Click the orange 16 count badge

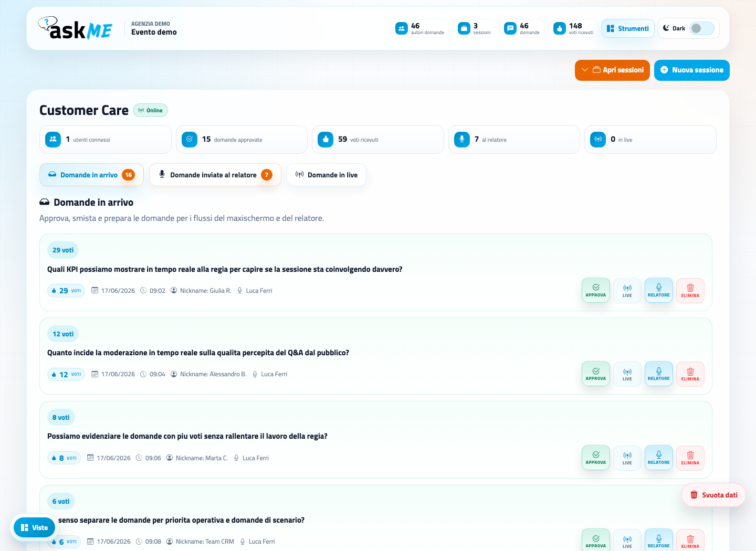pos(129,175)
